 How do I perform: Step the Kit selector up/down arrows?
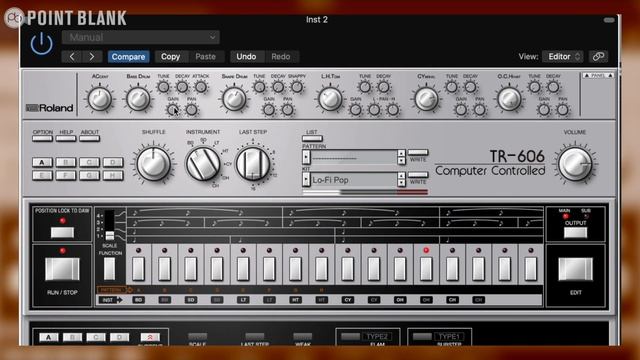(402, 180)
